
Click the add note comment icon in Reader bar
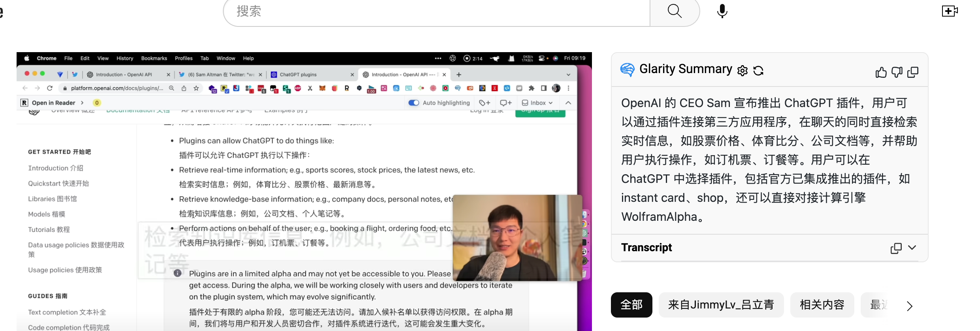(505, 103)
